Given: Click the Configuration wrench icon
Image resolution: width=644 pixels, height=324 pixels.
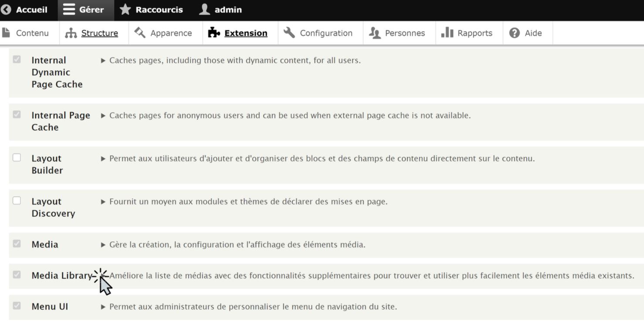Looking at the screenshot, I should click(289, 33).
